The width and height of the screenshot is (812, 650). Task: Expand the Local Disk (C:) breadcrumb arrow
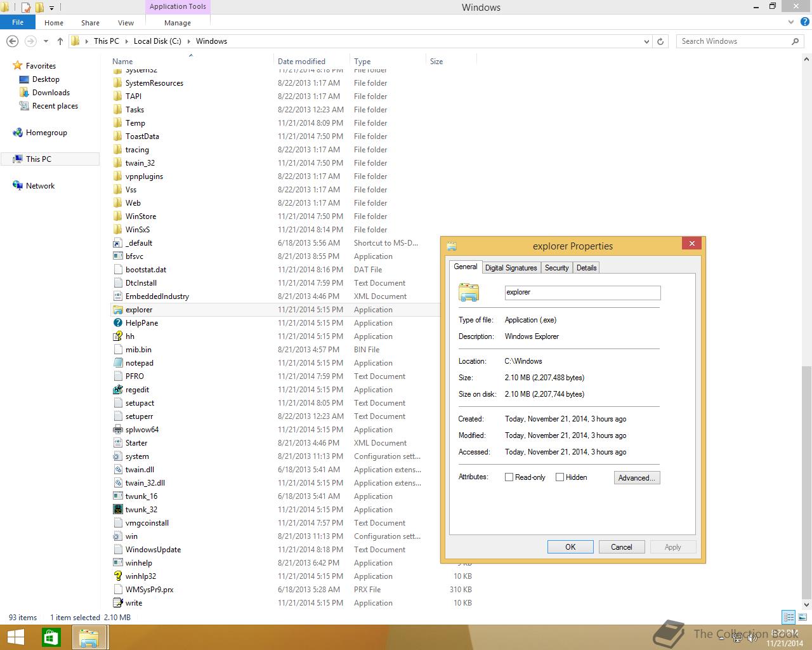(x=188, y=41)
